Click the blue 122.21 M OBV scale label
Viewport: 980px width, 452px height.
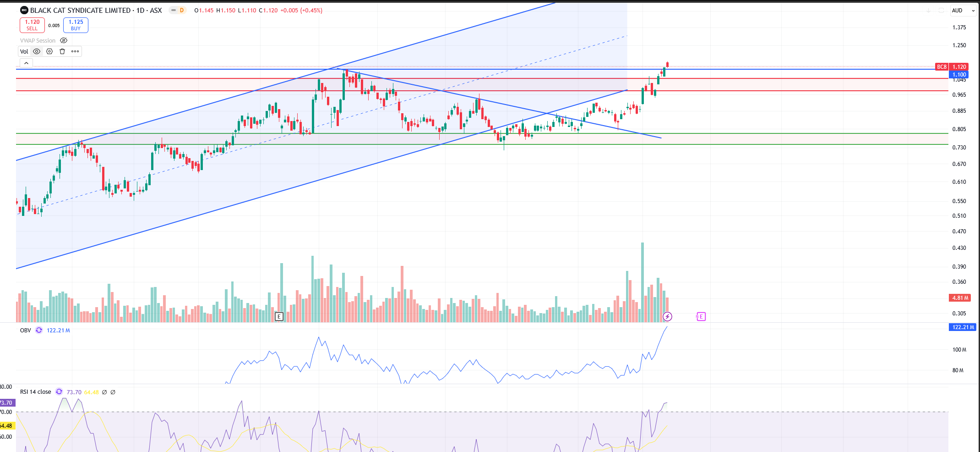coord(963,327)
